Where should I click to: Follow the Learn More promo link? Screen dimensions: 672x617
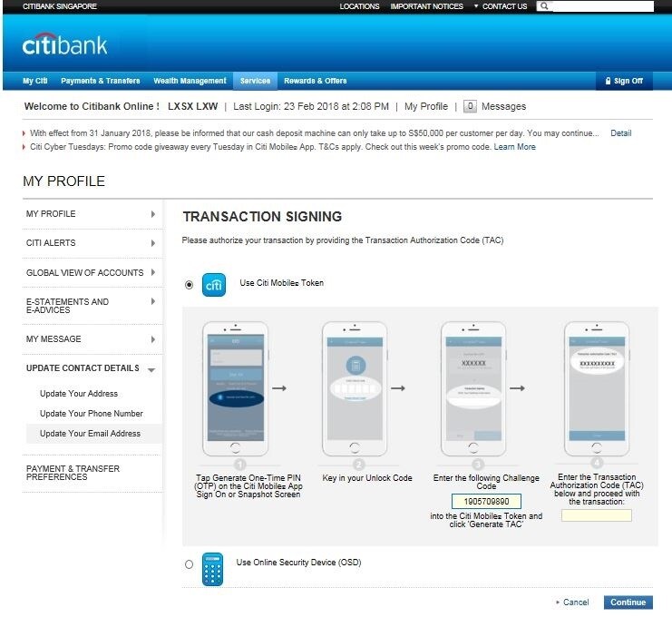click(x=515, y=147)
